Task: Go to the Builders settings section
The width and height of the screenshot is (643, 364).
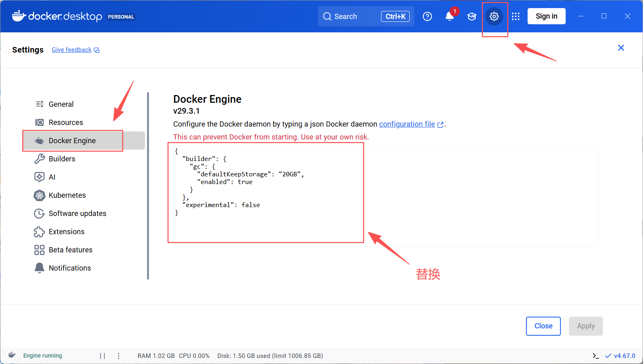Action: [84, 159]
